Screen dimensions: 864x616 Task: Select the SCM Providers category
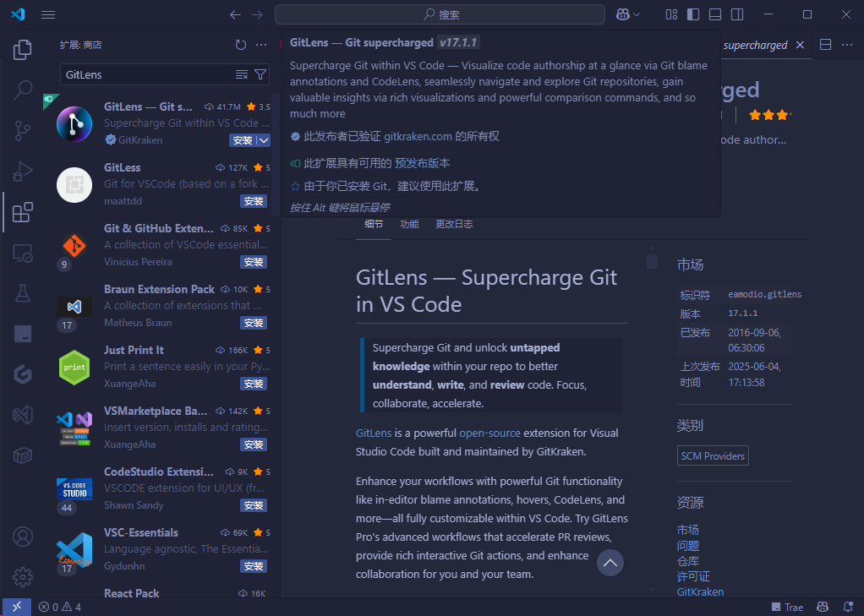coord(713,455)
